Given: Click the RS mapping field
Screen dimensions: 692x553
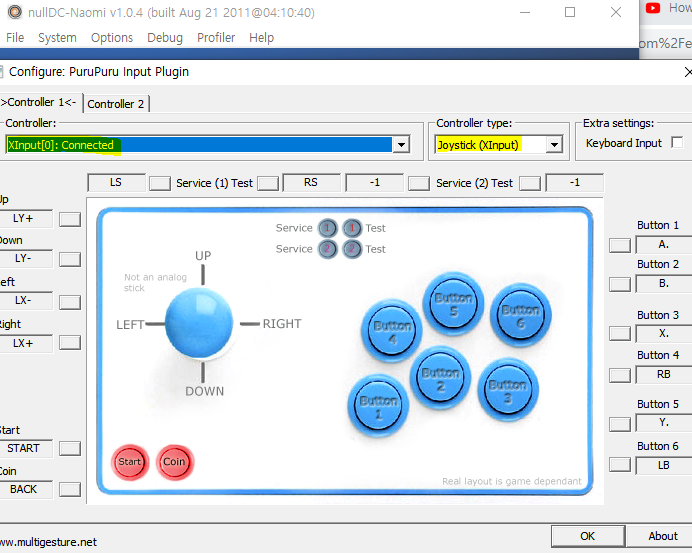Looking at the screenshot, I should pyautogui.click(x=311, y=183).
